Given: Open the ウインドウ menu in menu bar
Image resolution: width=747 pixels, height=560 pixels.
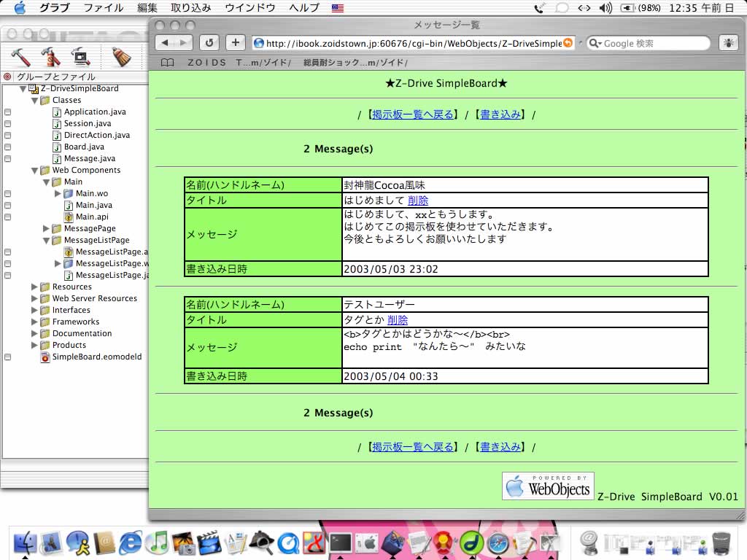Looking at the screenshot, I should click(249, 8).
